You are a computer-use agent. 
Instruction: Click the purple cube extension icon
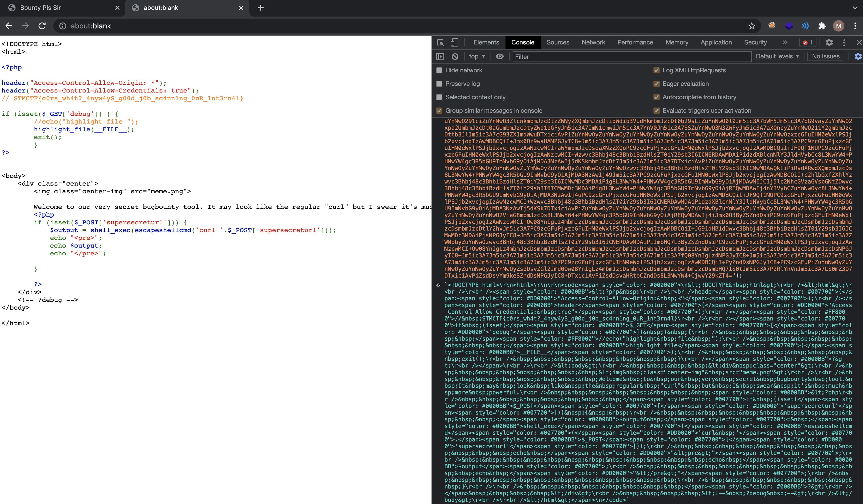point(789,26)
